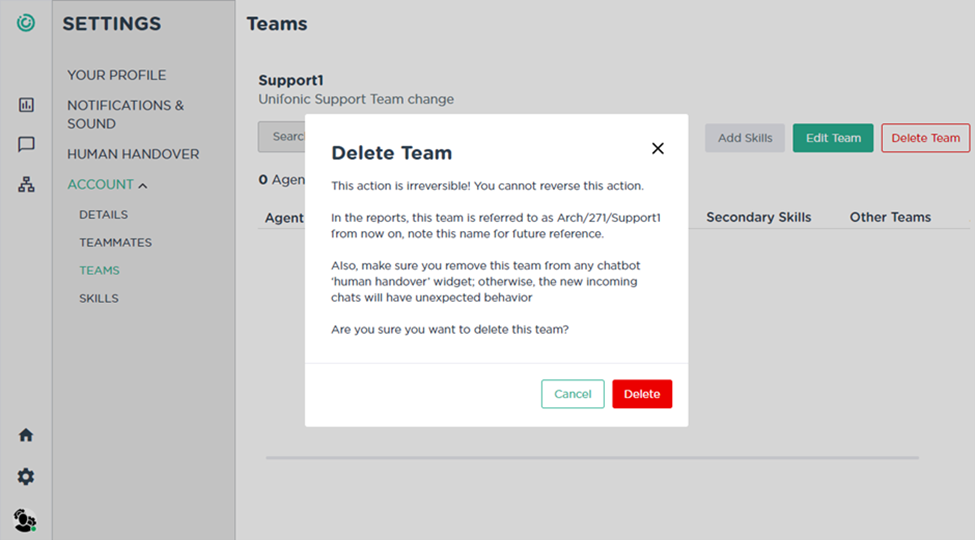This screenshot has height=540, width=975.
Task: Click the horizontal scrollbar below the table
Action: click(592, 458)
